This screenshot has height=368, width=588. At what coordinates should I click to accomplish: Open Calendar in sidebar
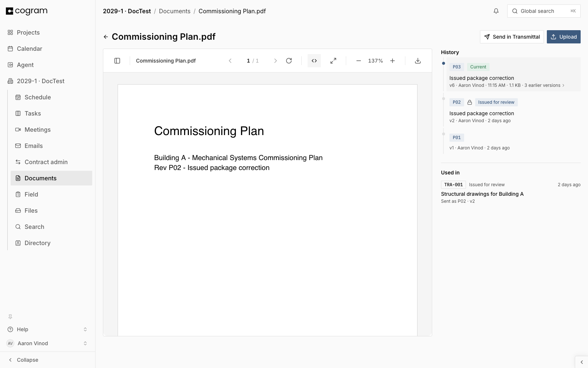coord(48,49)
